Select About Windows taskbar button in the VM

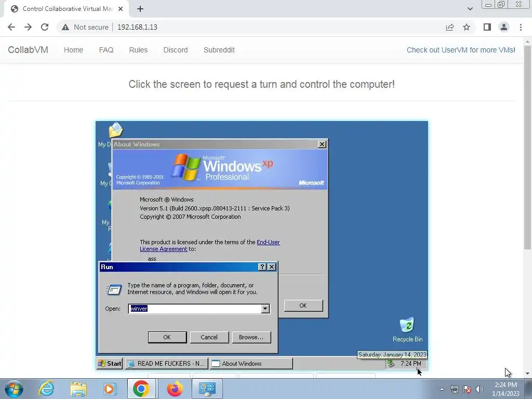tap(251, 363)
